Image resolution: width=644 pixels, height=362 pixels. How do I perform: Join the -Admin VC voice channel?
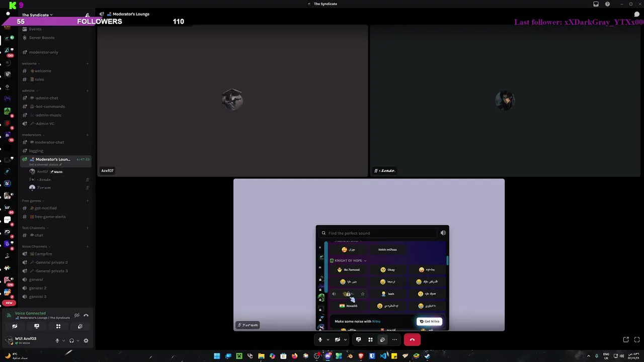[x=56, y=124]
